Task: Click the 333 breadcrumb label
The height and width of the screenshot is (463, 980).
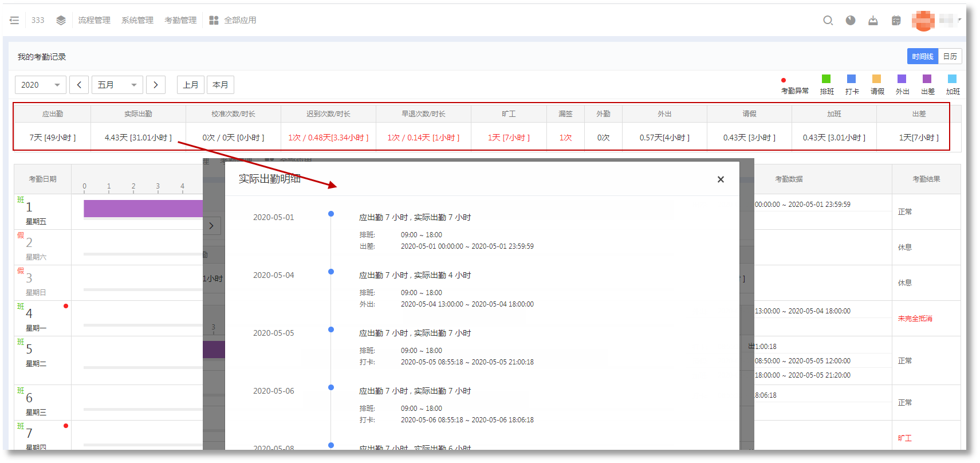Action: click(x=38, y=20)
